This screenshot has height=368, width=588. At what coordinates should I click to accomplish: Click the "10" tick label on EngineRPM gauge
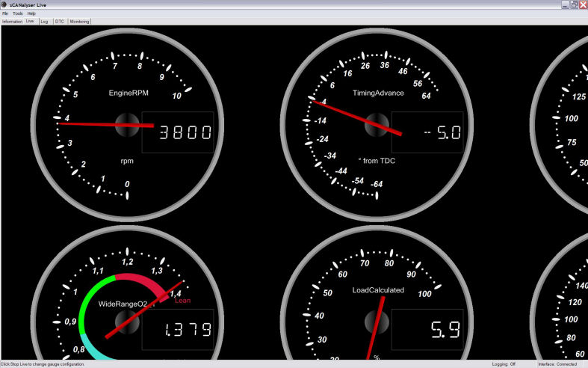point(176,96)
